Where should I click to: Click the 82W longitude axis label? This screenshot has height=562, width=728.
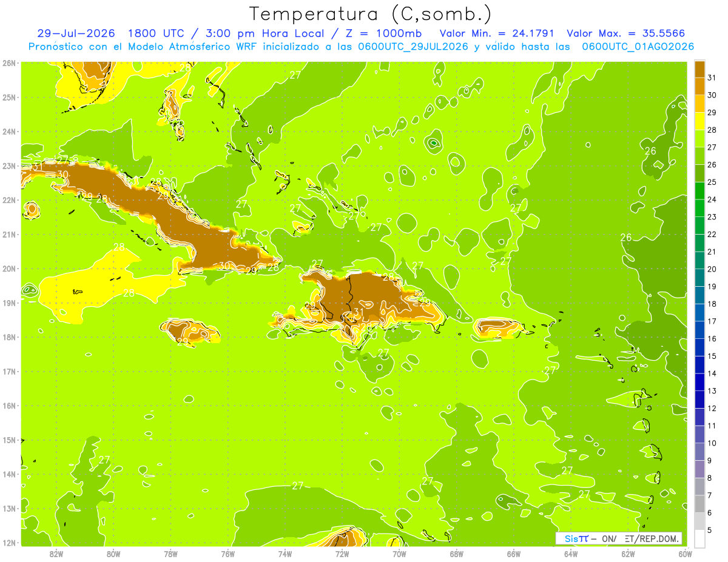click(56, 554)
